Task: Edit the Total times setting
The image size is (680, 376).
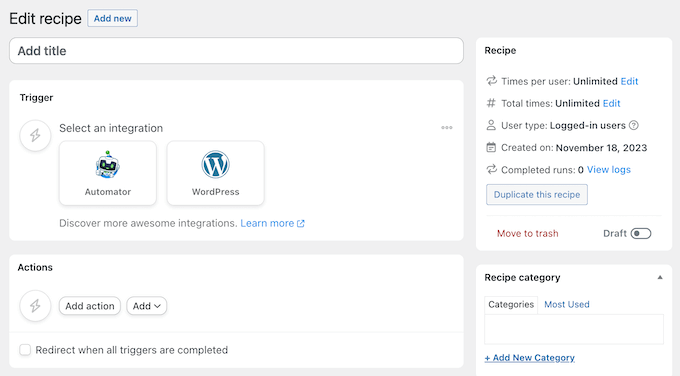Action: coord(611,103)
